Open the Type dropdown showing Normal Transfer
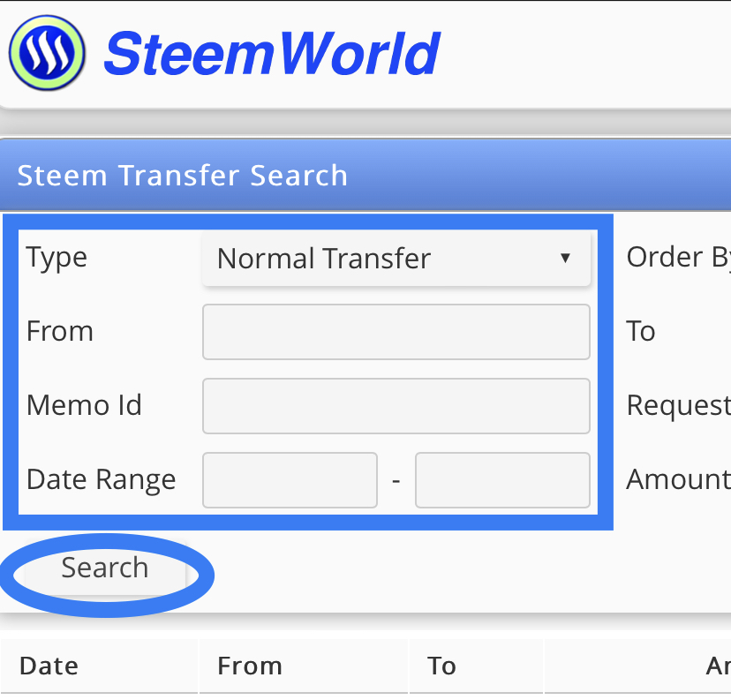 click(x=395, y=259)
